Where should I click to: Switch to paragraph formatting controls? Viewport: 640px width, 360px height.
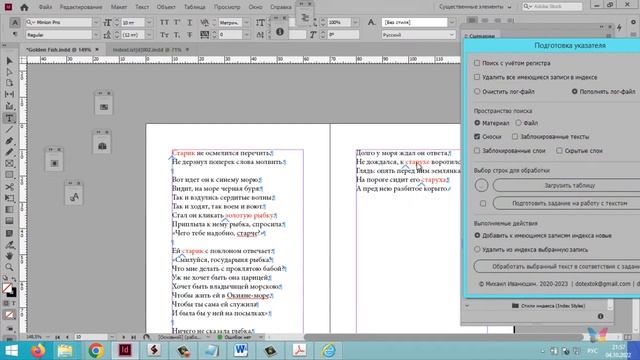click(15, 35)
